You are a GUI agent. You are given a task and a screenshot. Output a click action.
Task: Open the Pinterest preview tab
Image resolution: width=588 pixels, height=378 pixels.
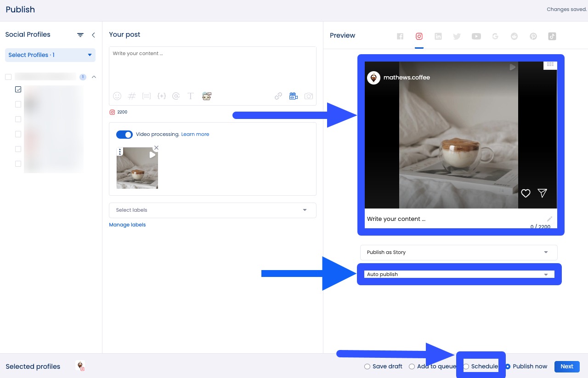(533, 36)
